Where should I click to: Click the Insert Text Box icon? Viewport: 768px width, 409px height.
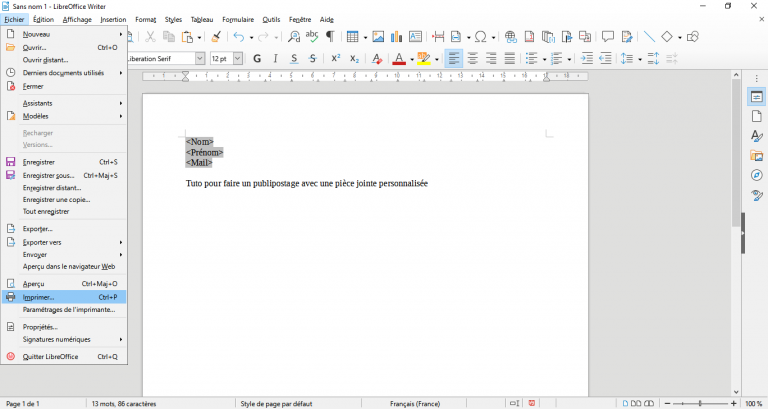coord(415,37)
